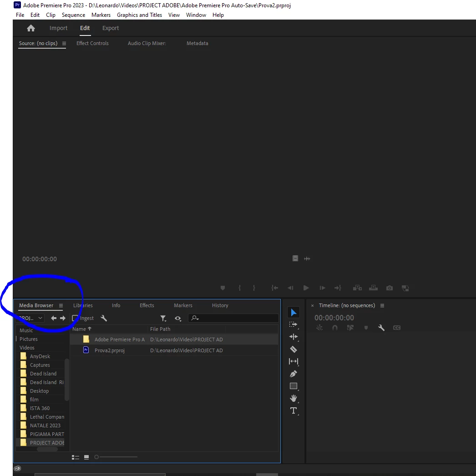Open the Comparison View button

405,288
